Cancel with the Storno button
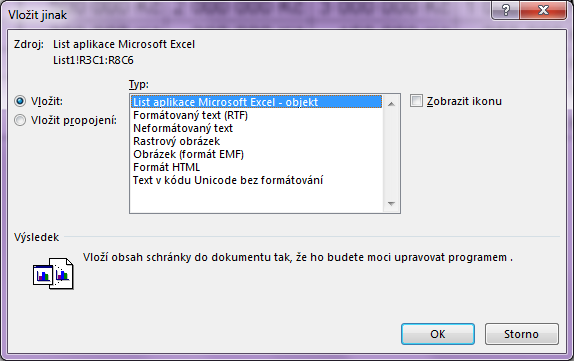 point(522,334)
